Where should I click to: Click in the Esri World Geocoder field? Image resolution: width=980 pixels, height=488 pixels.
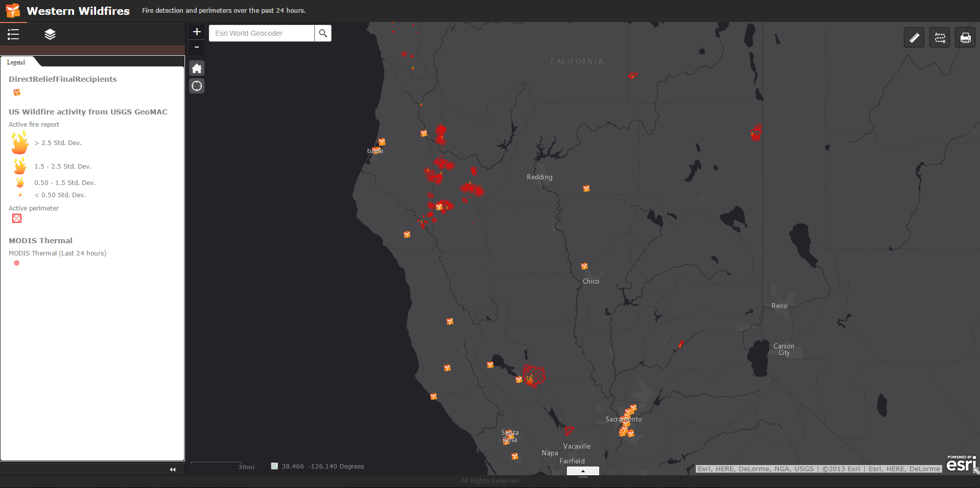tap(262, 33)
